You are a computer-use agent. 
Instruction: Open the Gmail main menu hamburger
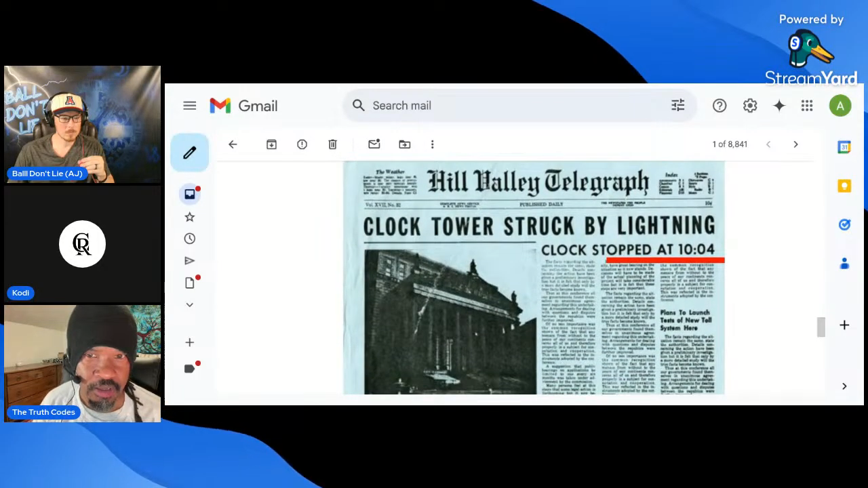pos(189,106)
